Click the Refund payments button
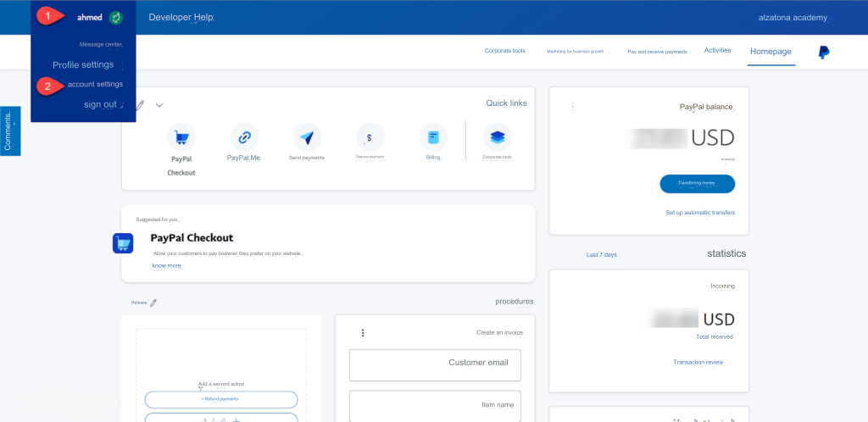This screenshot has height=422, width=868. (221, 399)
